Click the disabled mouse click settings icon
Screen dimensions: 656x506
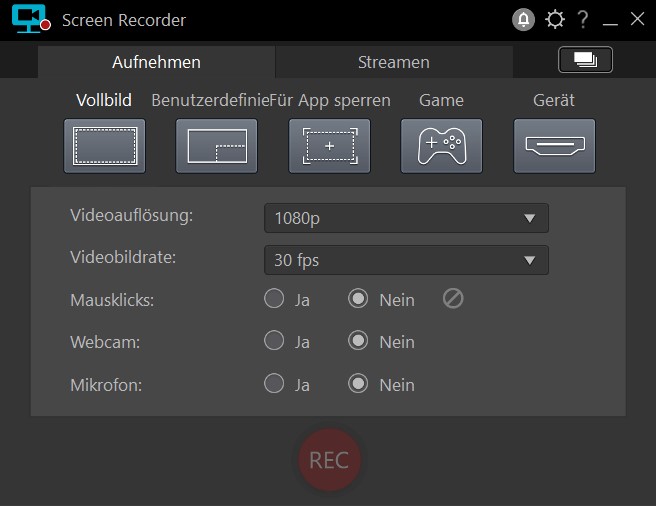(x=453, y=299)
